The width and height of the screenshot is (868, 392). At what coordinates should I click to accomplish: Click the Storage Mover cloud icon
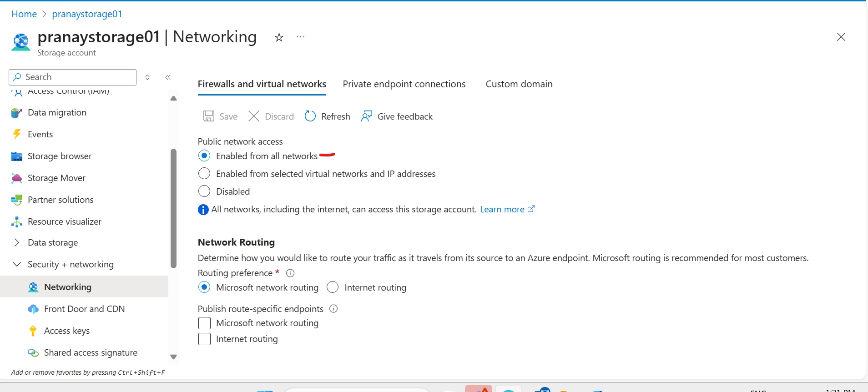point(17,178)
